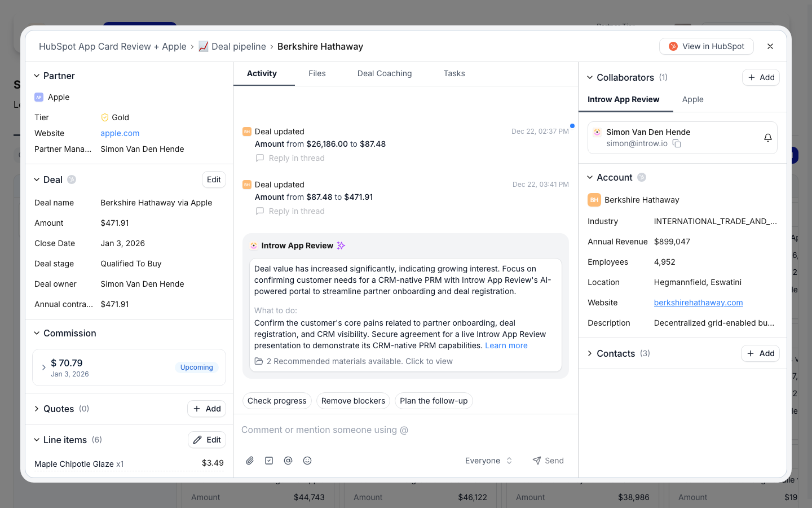812x508 pixels.
Task: Click the Upcoming commission status badge
Action: pyautogui.click(x=196, y=367)
